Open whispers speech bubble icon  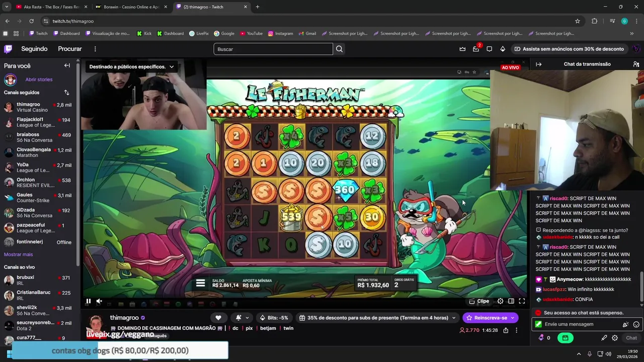pyautogui.click(x=489, y=49)
